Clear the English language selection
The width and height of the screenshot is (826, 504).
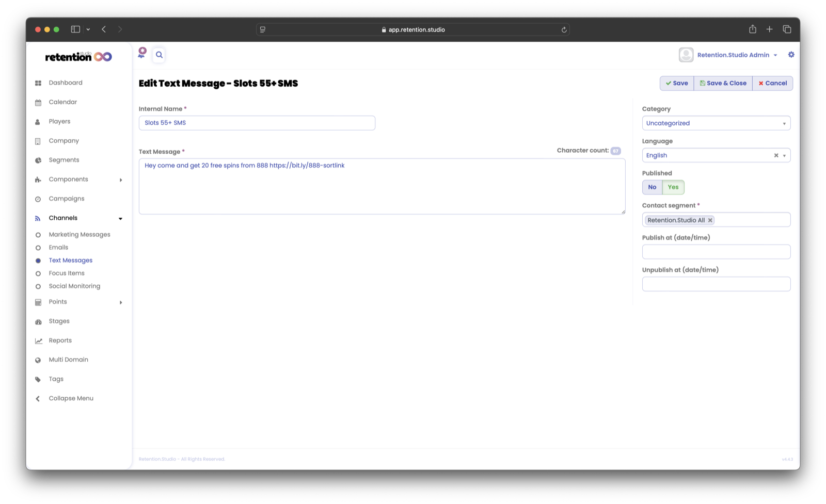776,155
